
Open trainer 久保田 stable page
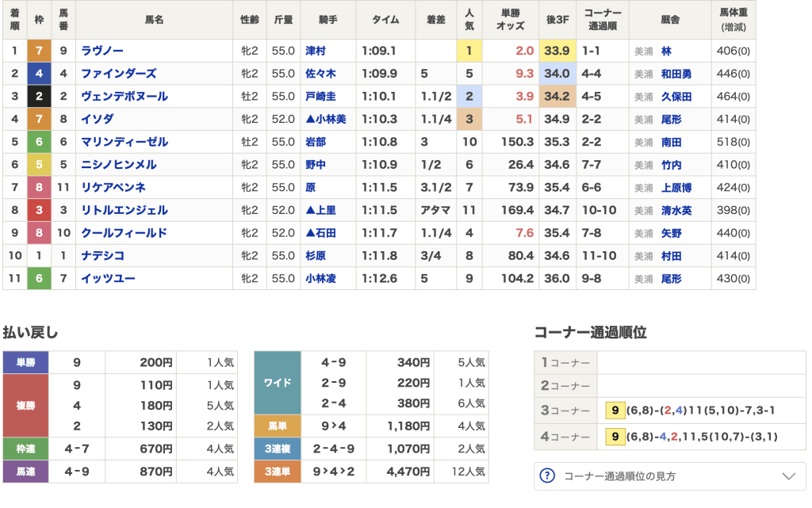[676, 97]
